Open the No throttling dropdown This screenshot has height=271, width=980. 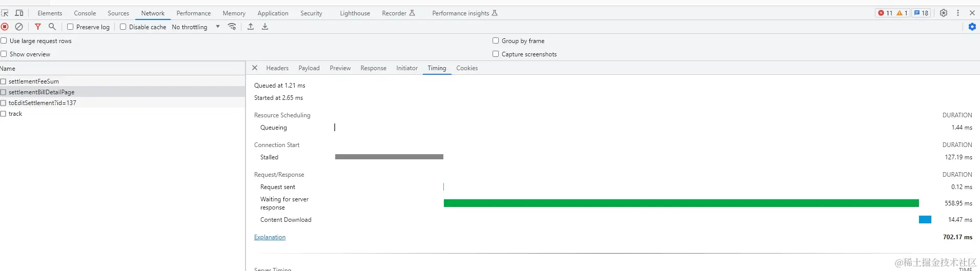coord(196,27)
